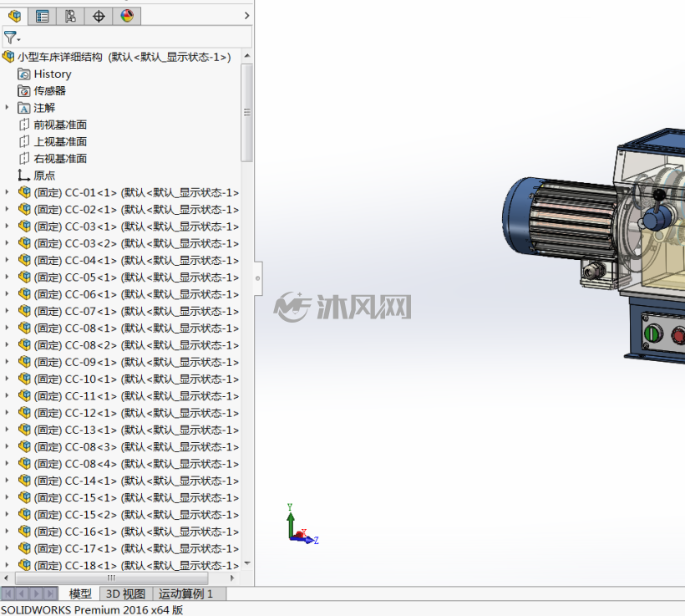
Task: Click the CC-18<1> component icon
Action: [x=24, y=565]
